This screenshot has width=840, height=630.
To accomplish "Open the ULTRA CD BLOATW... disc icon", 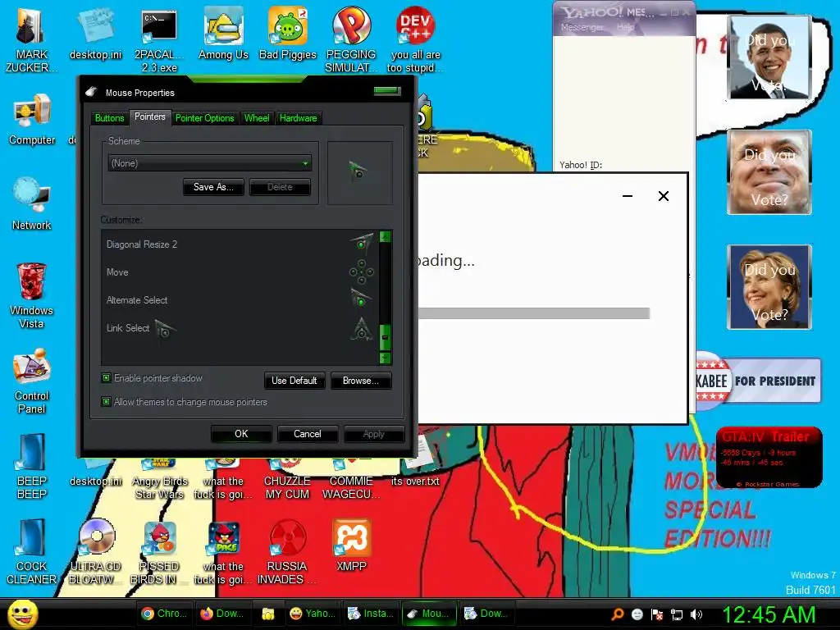I will click(x=95, y=552).
